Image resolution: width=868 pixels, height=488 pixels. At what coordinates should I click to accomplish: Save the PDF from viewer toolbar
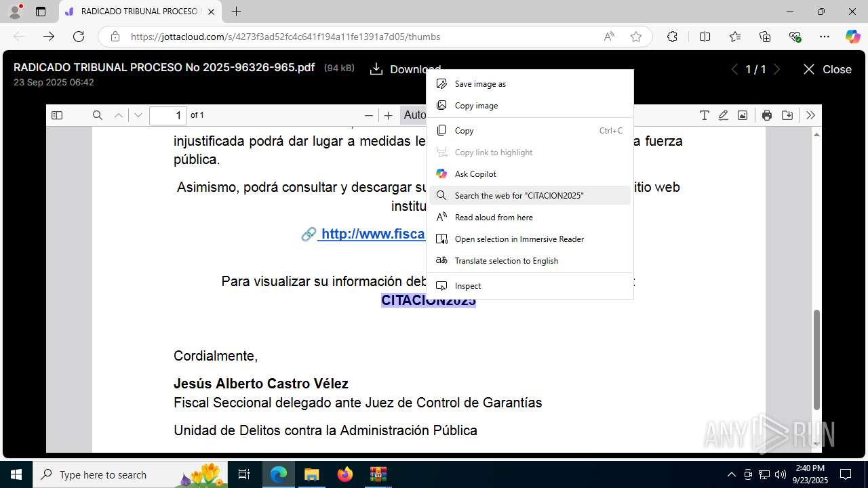tap(787, 115)
